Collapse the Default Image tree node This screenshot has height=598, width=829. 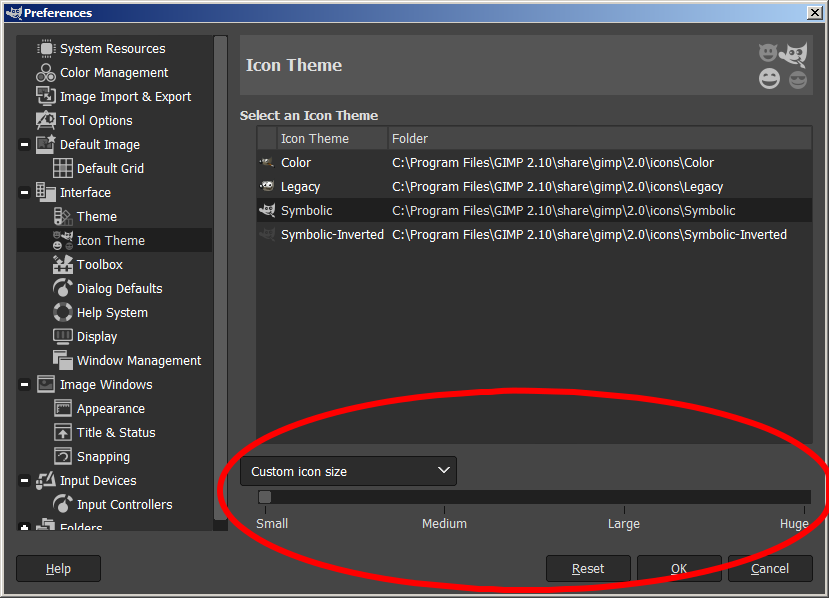tap(24, 144)
